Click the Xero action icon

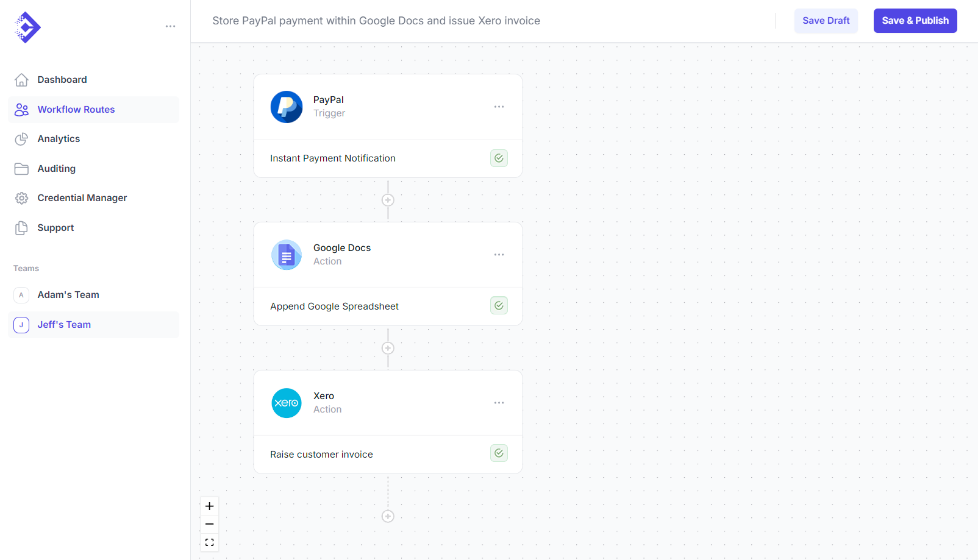pos(286,403)
